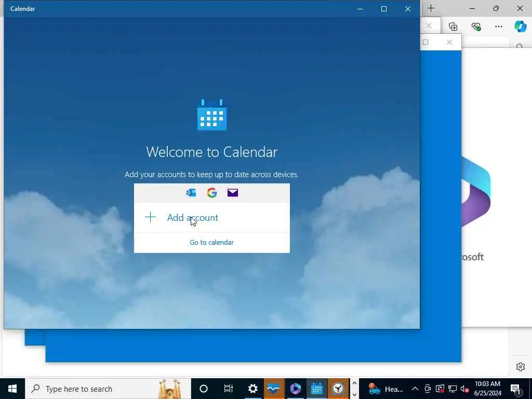The height and width of the screenshot is (399, 532).
Task: Click the muted volume tray icon
Action: (465, 389)
